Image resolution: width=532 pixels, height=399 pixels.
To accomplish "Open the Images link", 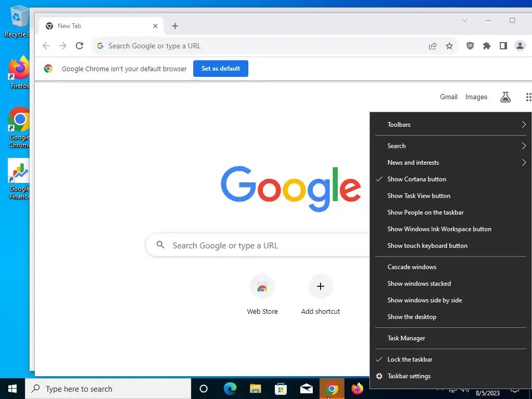I will (x=476, y=97).
